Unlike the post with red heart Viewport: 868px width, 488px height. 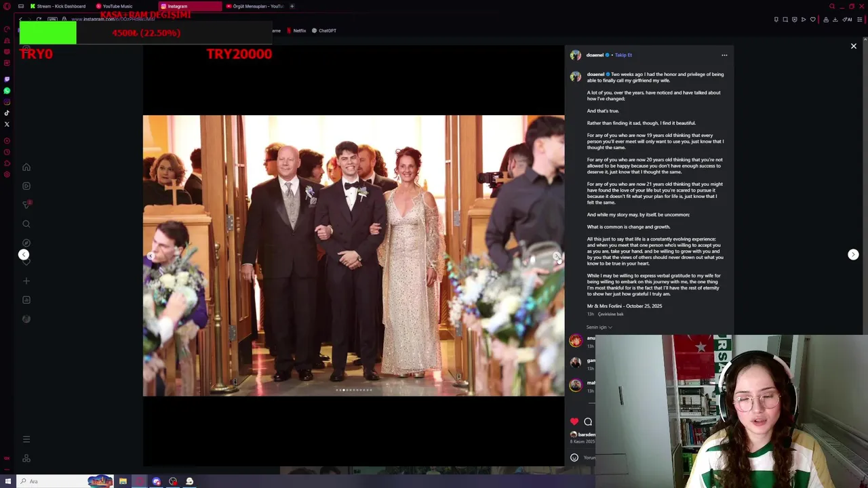pyautogui.click(x=574, y=422)
